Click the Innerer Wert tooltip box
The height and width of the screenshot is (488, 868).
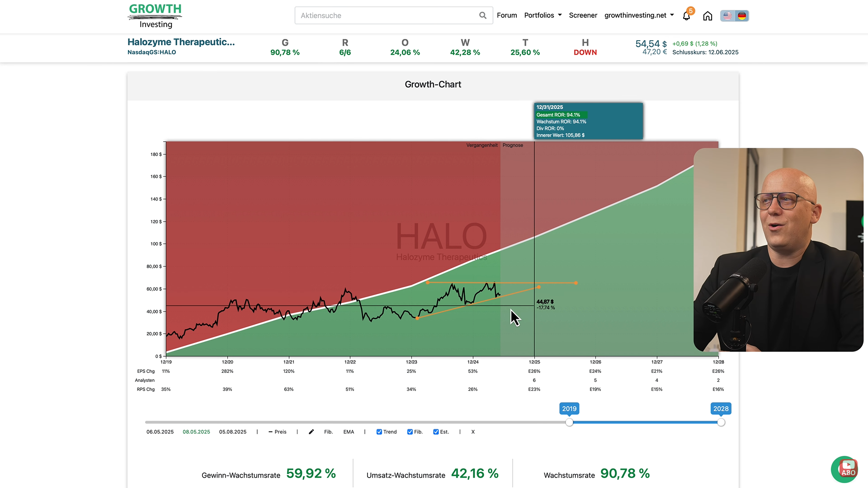(588, 121)
